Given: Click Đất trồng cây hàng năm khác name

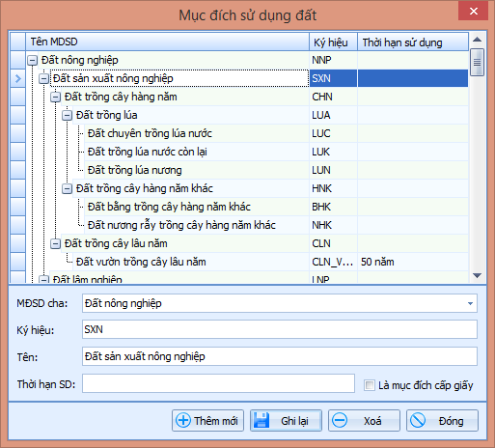Looking at the screenshot, I should [145, 188].
